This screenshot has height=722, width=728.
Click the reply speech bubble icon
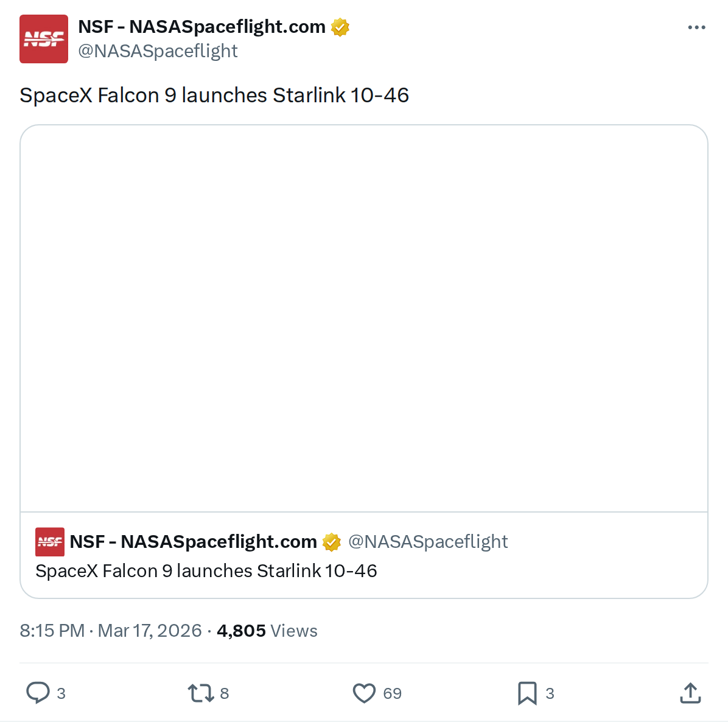(x=38, y=693)
